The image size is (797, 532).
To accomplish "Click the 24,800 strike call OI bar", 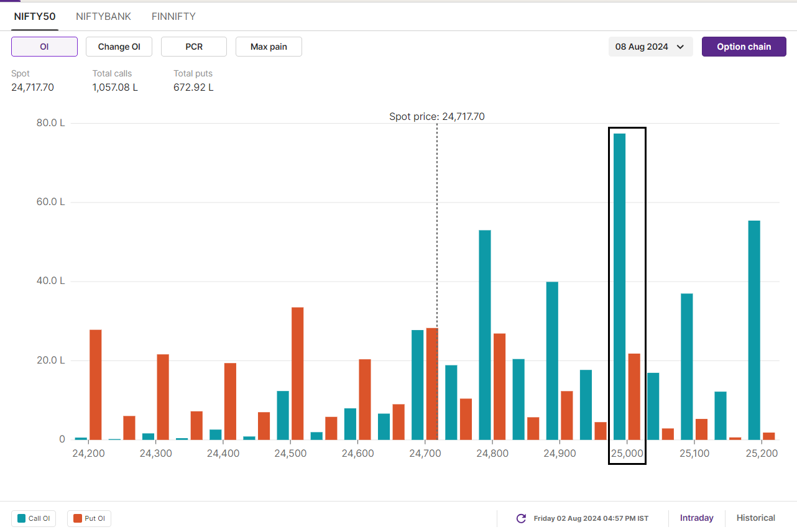I will click(x=485, y=335).
